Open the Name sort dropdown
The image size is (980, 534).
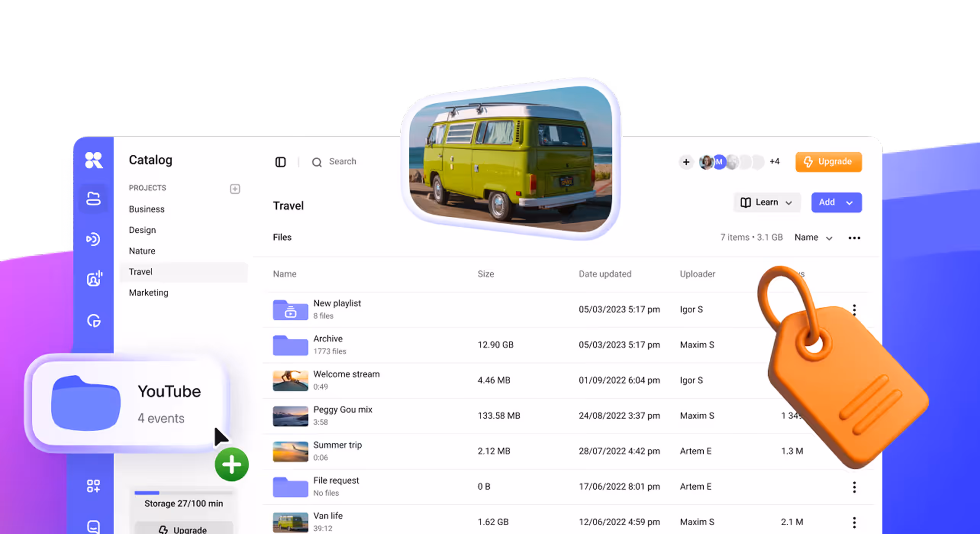coord(813,238)
